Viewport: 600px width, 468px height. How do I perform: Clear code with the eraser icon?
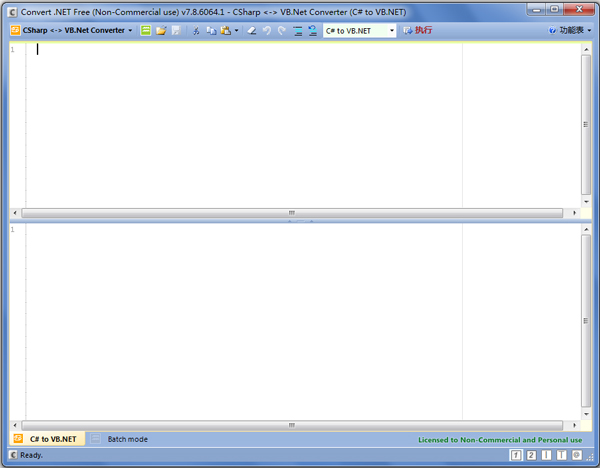pos(252,31)
